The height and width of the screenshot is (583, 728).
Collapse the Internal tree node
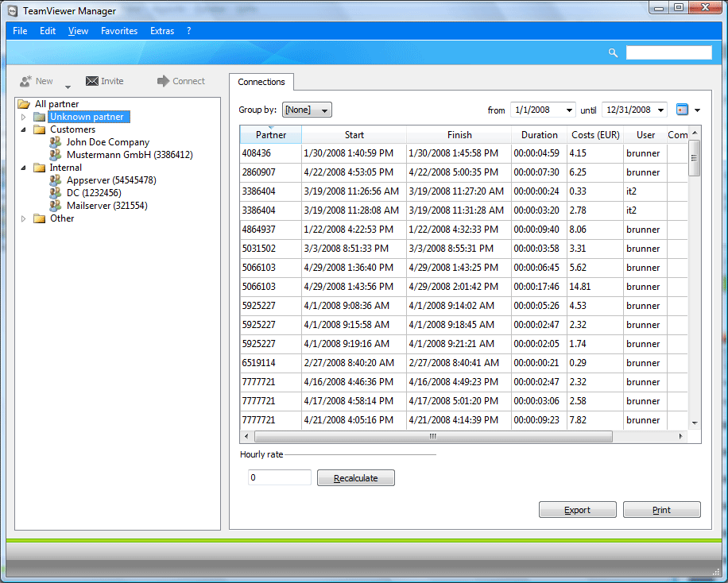[23, 168]
